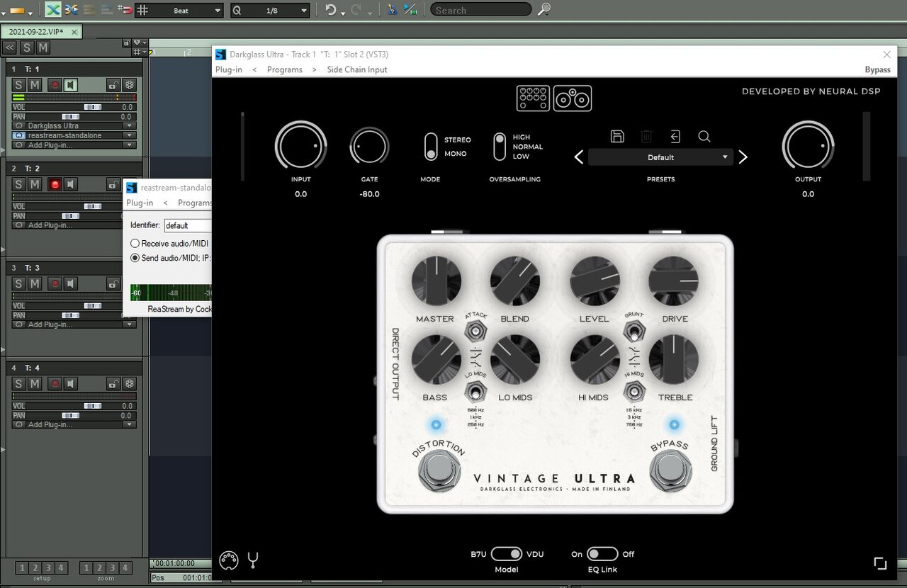Toggle the Stereo/Mono mode switch
The width and height of the screenshot is (907, 588).
tap(431, 147)
